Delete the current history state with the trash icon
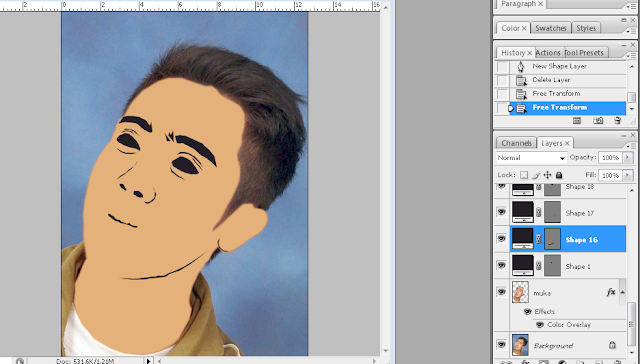 click(618, 121)
